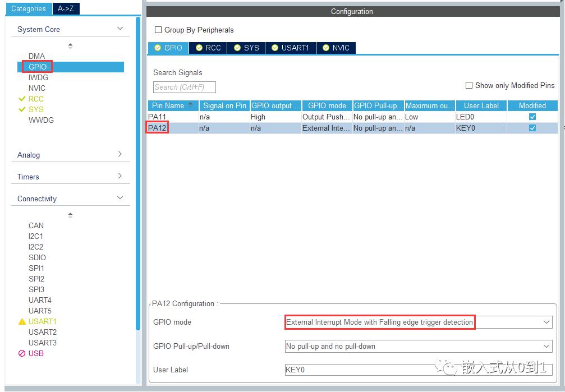Click the LED0 user label cell

tap(481, 117)
